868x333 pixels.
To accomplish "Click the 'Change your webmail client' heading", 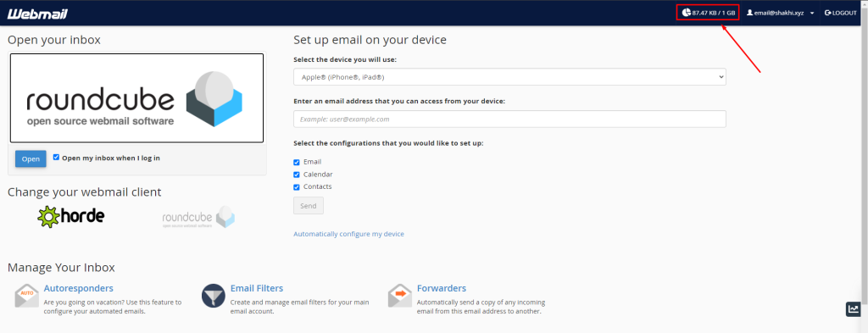I will (84, 192).
